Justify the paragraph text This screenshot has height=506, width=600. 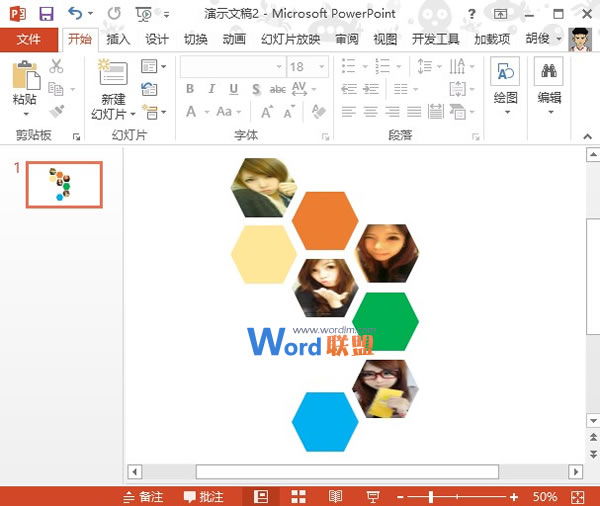coord(414,112)
